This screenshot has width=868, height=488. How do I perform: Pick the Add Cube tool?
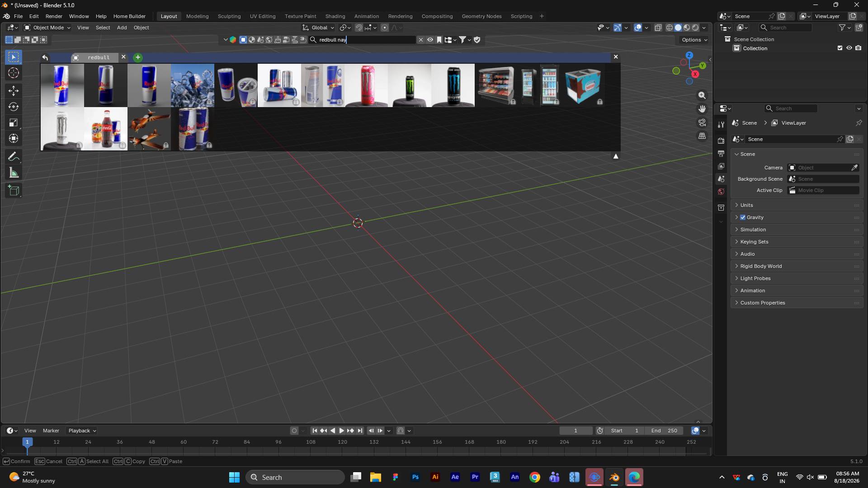click(14, 191)
